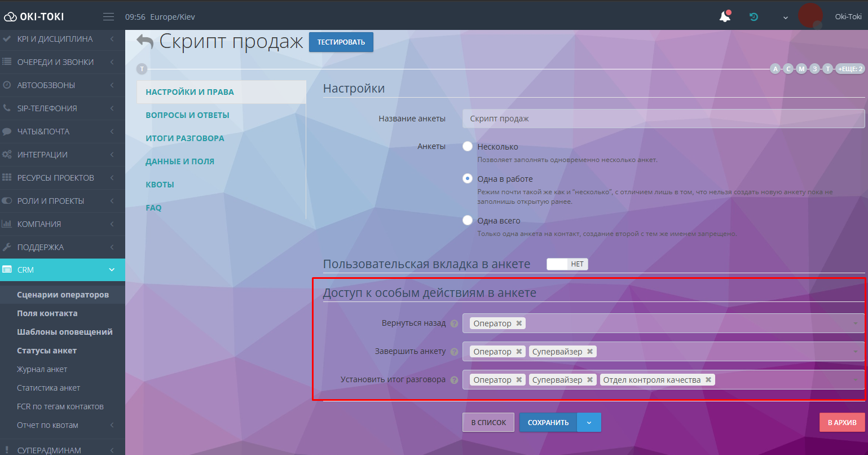The image size is (868, 455).
Task: Switch to the Итоги разговора tab
Action: click(185, 138)
